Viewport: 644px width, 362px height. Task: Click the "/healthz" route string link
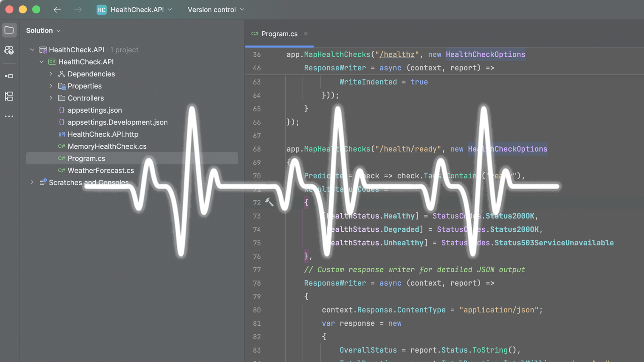pyautogui.click(x=397, y=54)
